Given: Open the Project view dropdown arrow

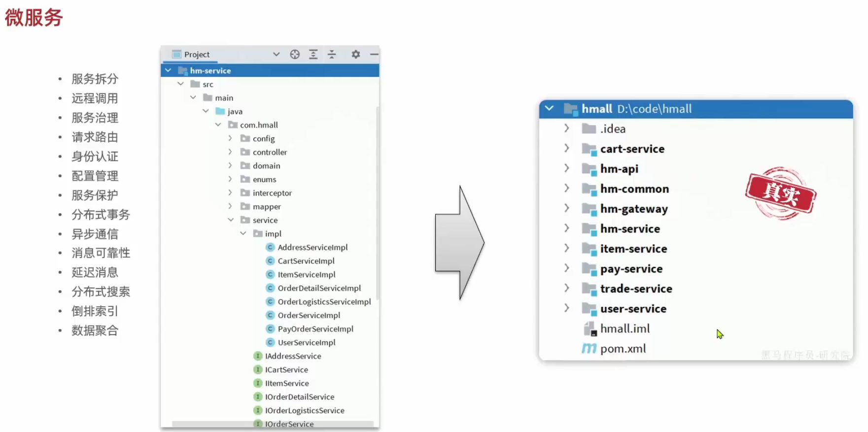Looking at the screenshot, I should point(276,54).
